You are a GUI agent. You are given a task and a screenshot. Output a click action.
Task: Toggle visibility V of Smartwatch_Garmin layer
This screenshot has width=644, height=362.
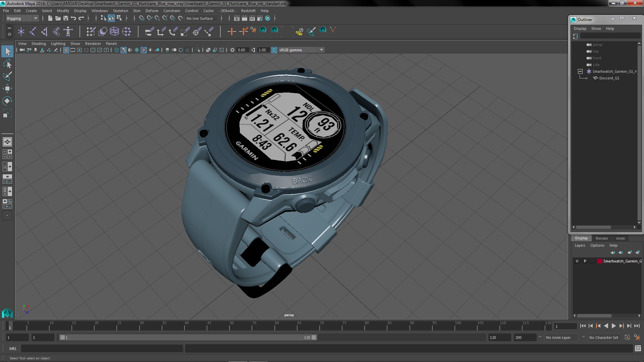pos(577,261)
